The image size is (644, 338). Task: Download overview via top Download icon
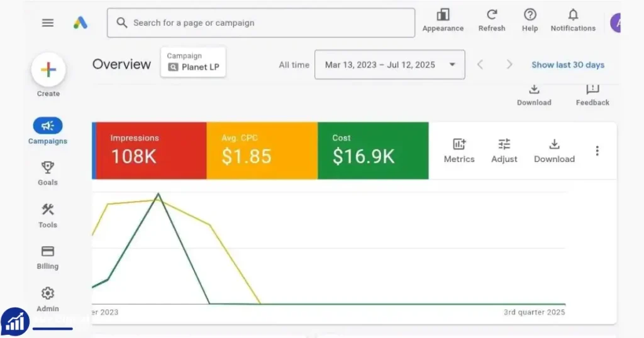click(x=534, y=95)
